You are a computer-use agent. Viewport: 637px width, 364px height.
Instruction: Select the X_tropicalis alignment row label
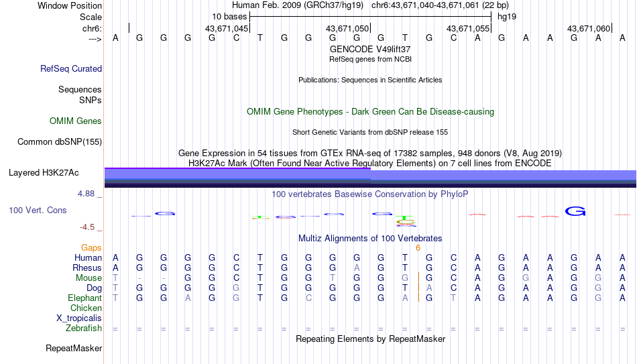79,318
